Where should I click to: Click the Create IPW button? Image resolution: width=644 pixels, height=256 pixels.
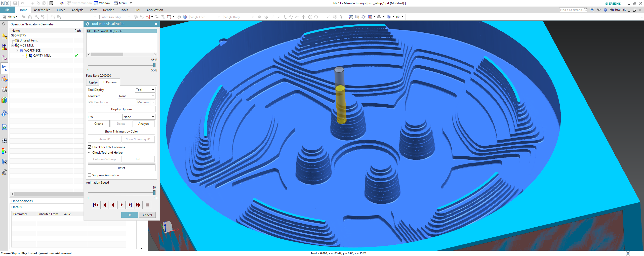99,124
